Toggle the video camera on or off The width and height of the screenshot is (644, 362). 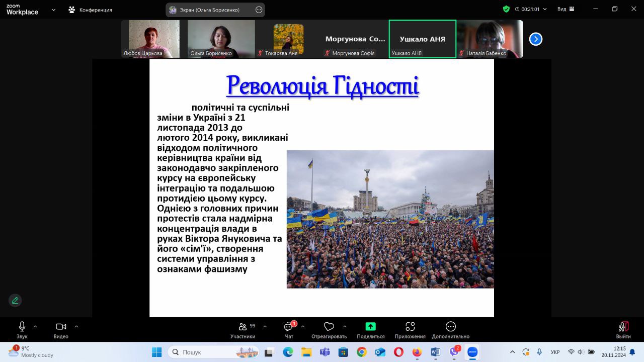coord(61,327)
